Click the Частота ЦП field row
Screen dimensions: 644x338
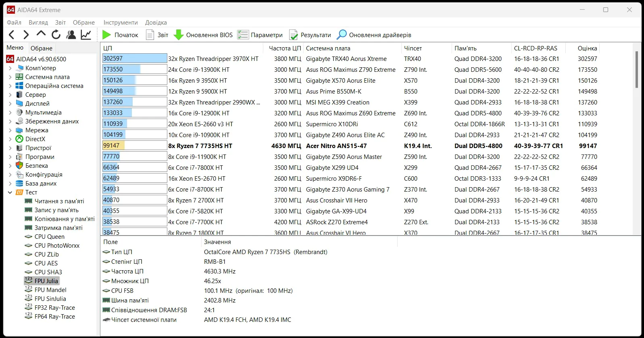(249, 271)
